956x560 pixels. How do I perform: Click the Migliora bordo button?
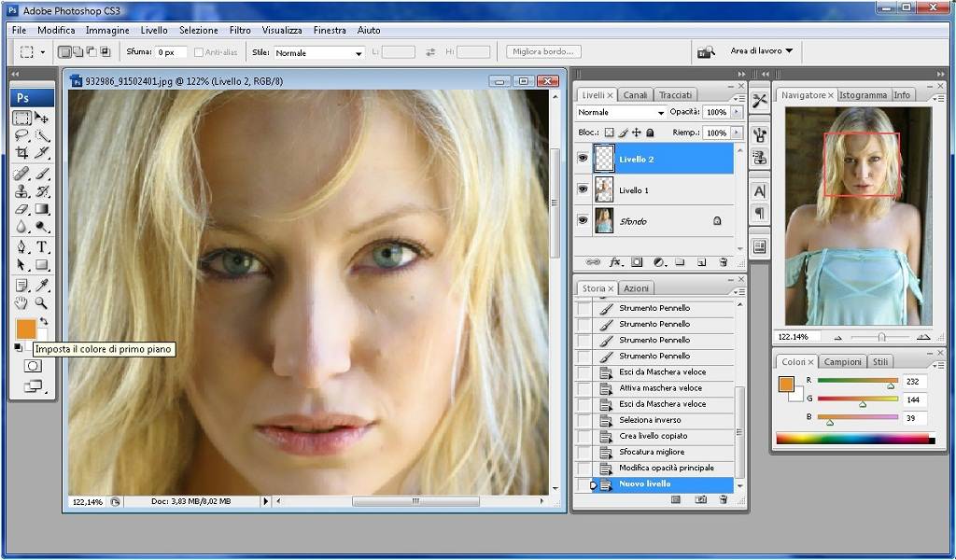tap(544, 52)
